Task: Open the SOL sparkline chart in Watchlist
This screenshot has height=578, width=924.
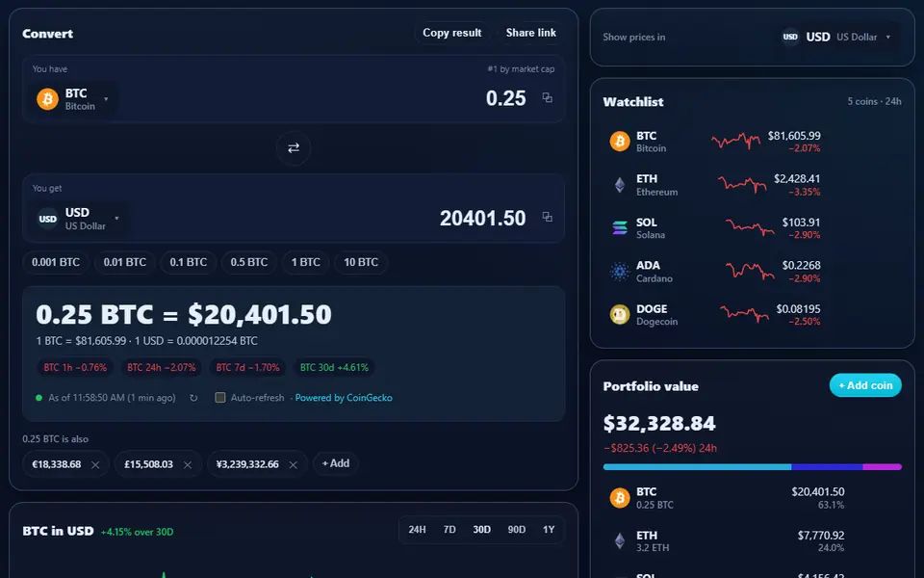Action: click(750, 227)
